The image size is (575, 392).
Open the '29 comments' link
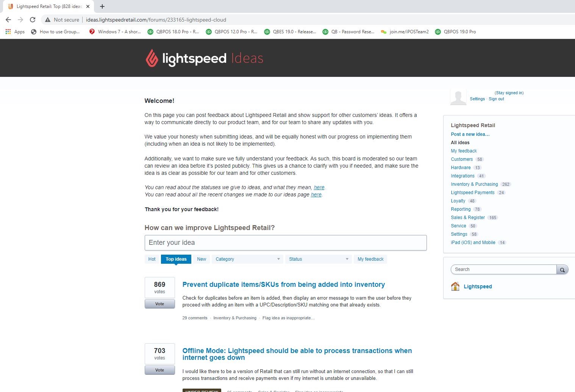coord(195,318)
